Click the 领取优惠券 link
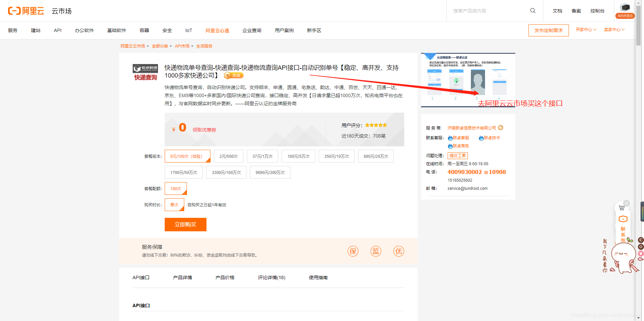The width and height of the screenshot is (644, 321). 204,130
